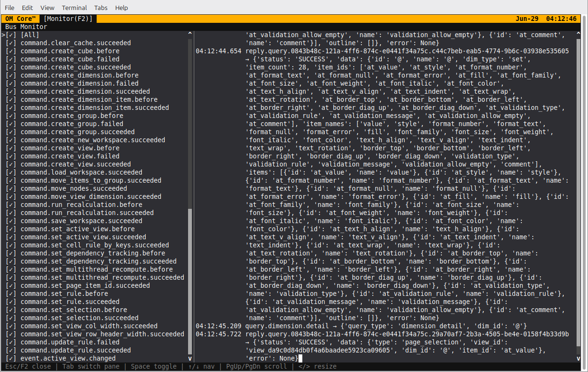Toggle the [All] checkbox
The width and height of the screenshot is (588, 372).
tap(11, 35)
